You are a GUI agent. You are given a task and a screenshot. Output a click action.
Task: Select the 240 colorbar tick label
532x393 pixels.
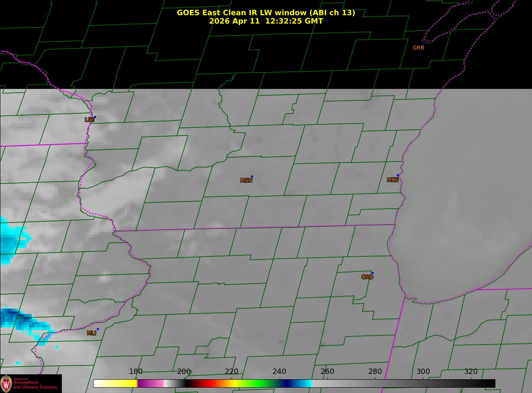[279, 372]
